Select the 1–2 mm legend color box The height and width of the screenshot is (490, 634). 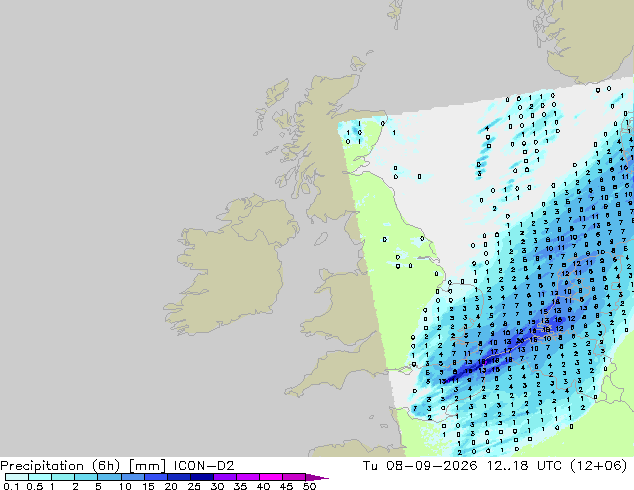point(63,477)
